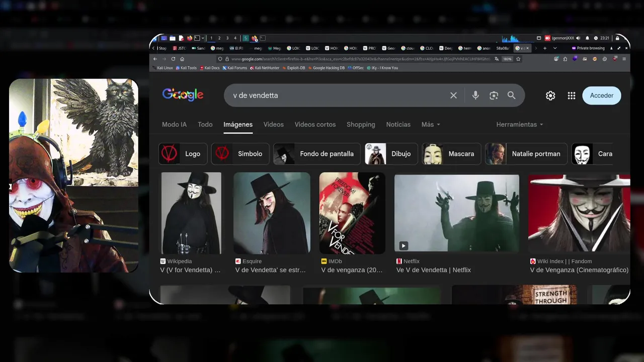Switch to the JSTO browser tab
Image resolution: width=644 pixels, height=362 pixels.
(x=180, y=48)
